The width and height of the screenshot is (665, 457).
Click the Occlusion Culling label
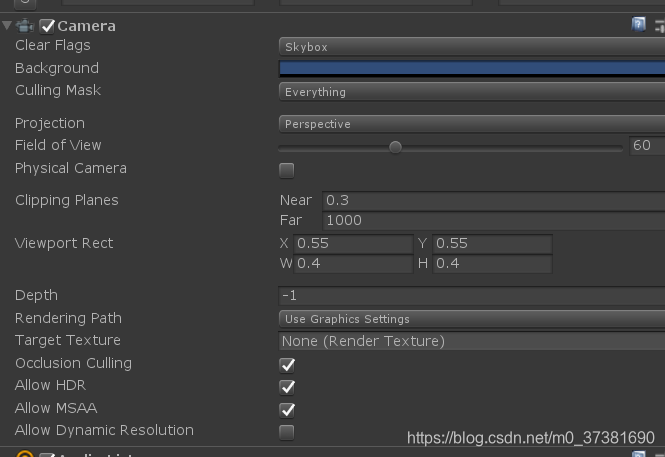[x=73, y=363]
